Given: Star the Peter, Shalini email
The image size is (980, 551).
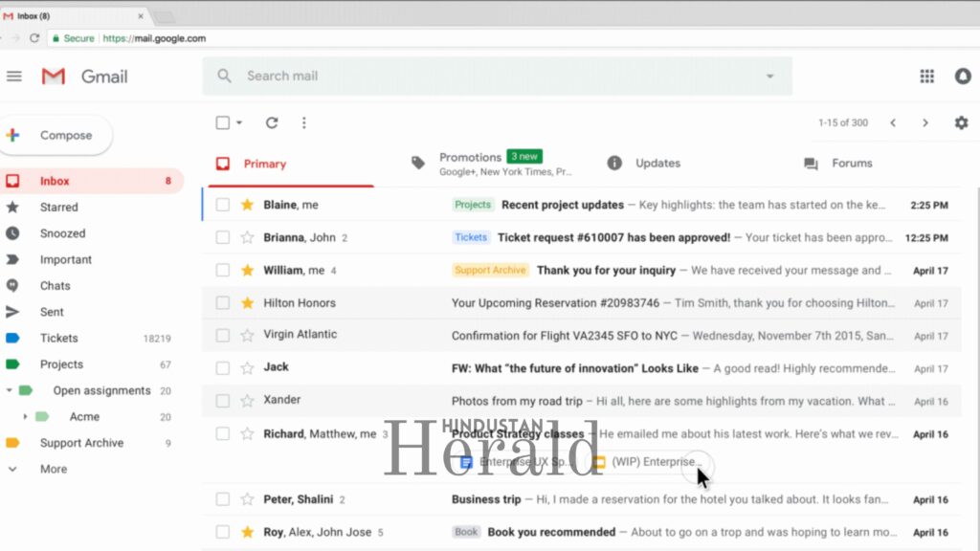Looking at the screenshot, I should 248,499.
